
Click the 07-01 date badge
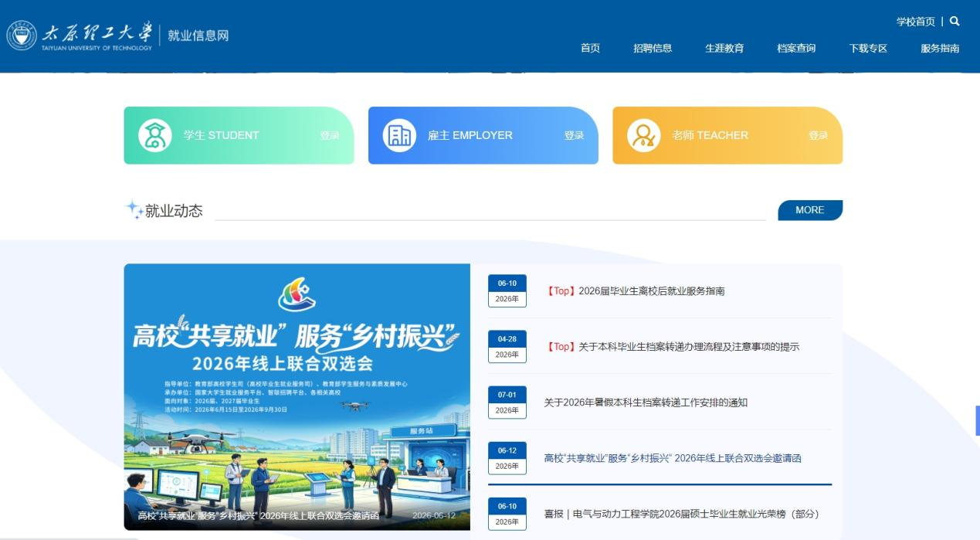507,402
